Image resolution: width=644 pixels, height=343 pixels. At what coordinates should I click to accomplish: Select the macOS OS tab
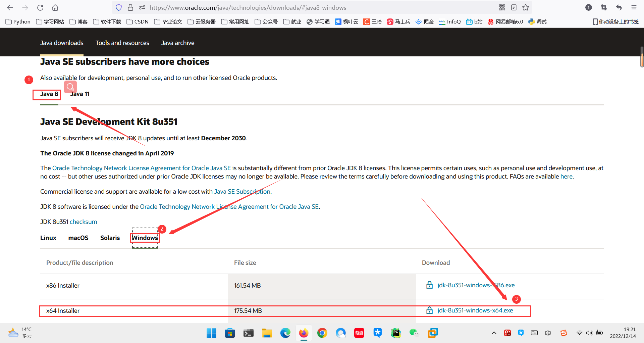click(78, 238)
